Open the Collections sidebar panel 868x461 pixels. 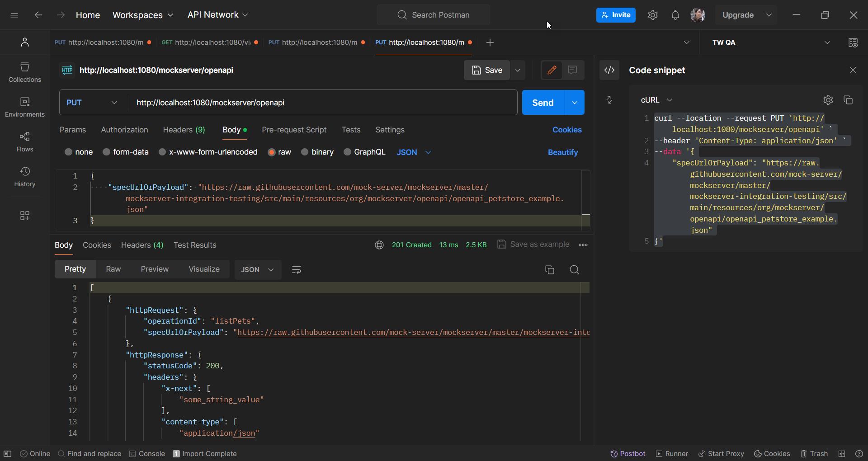pyautogui.click(x=25, y=72)
